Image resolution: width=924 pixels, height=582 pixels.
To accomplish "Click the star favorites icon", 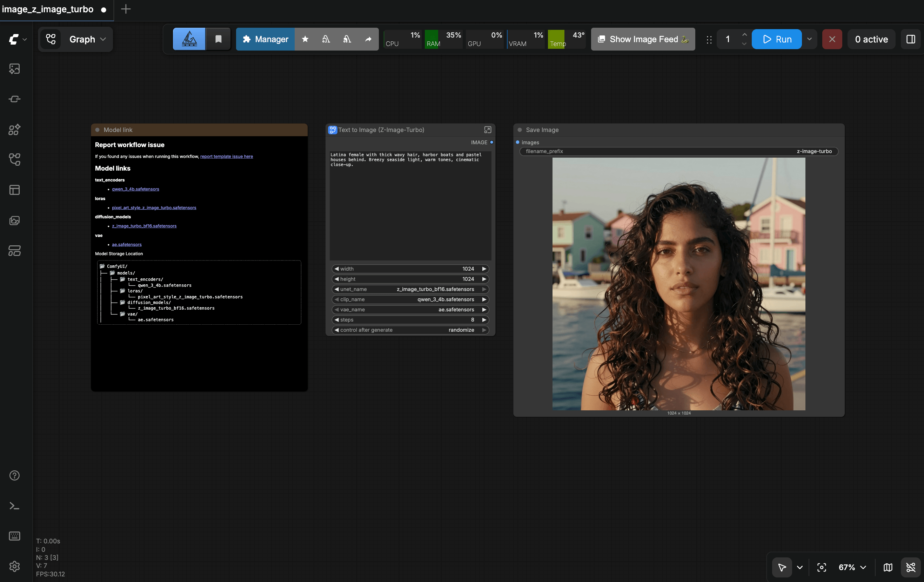I will click(x=305, y=39).
